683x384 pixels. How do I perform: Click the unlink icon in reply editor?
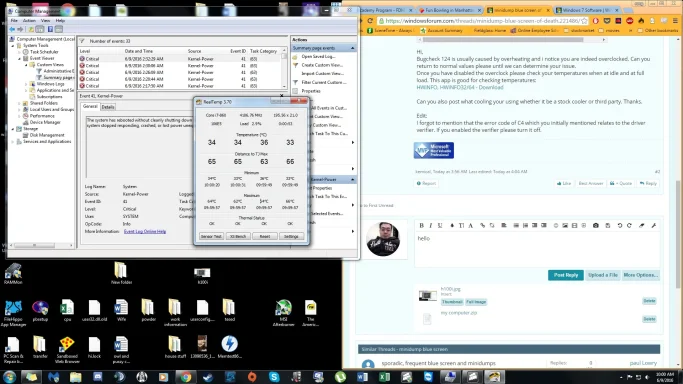pyautogui.click(x=492, y=226)
